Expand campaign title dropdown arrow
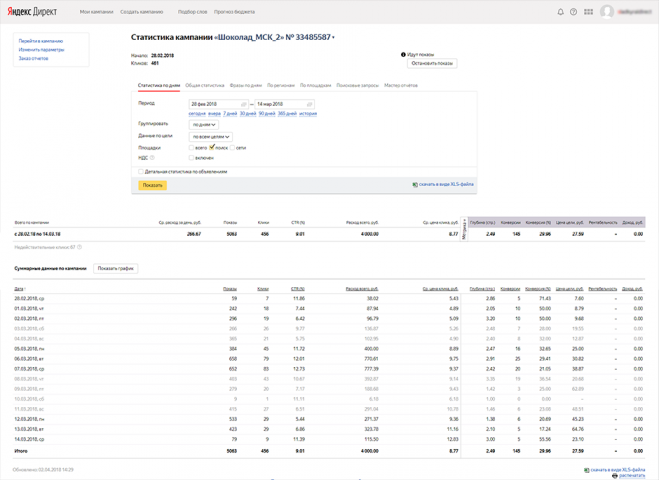Screen dimensions: 659x480 333,38
